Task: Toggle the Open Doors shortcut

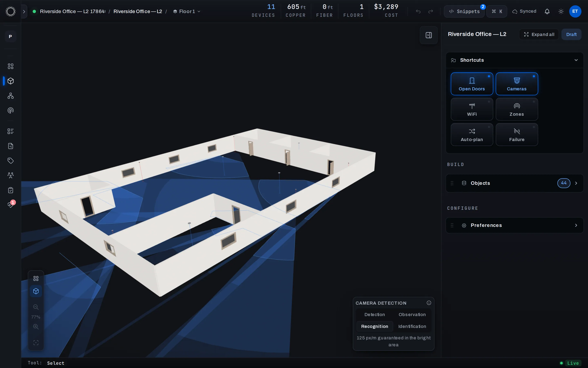Action: tap(472, 84)
